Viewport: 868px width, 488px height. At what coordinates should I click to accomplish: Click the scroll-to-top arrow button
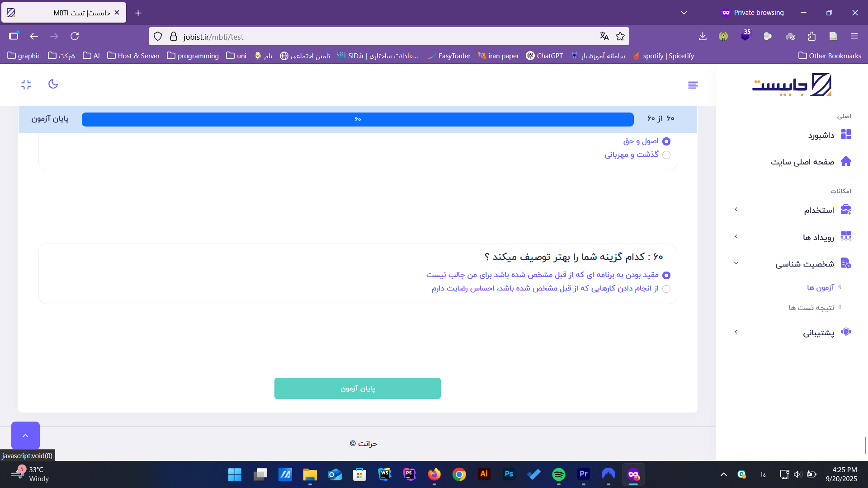point(25,435)
